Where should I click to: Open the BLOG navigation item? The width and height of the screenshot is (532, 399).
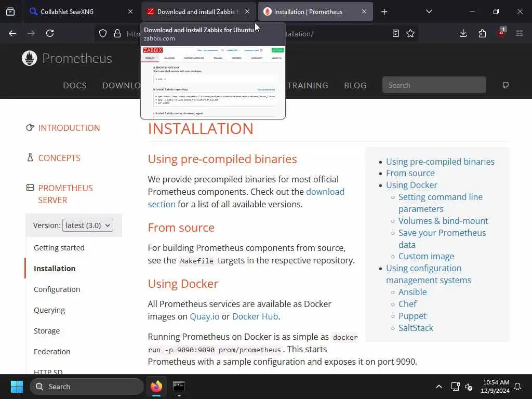coord(355,86)
